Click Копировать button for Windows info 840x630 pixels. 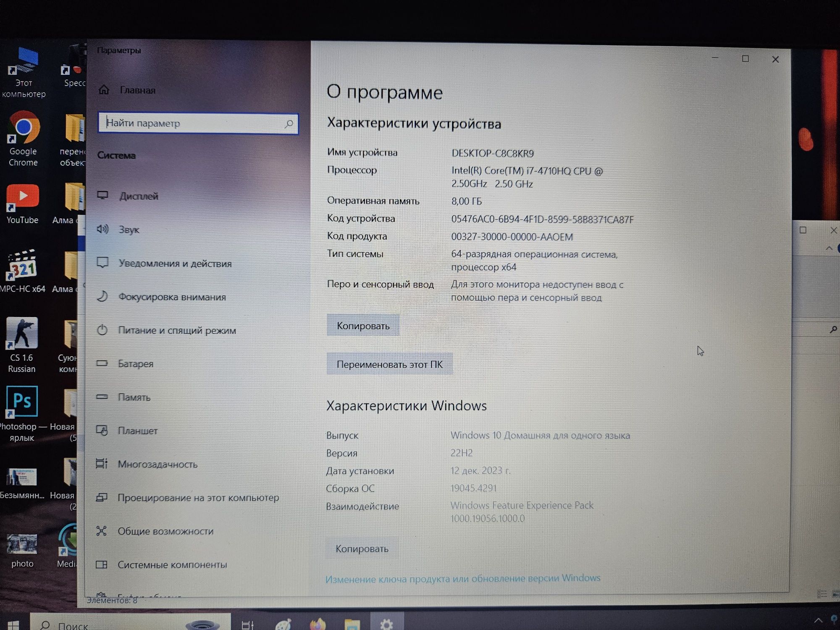coord(363,549)
